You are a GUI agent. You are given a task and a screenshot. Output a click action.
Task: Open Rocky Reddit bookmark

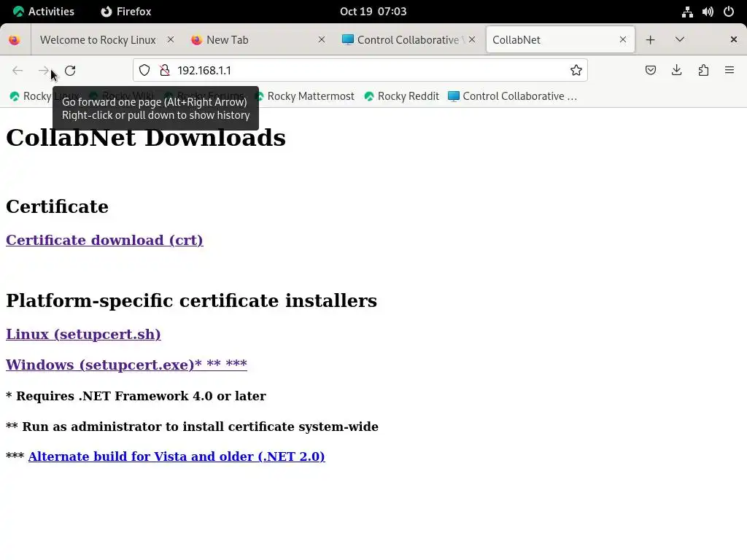pos(402,96)
